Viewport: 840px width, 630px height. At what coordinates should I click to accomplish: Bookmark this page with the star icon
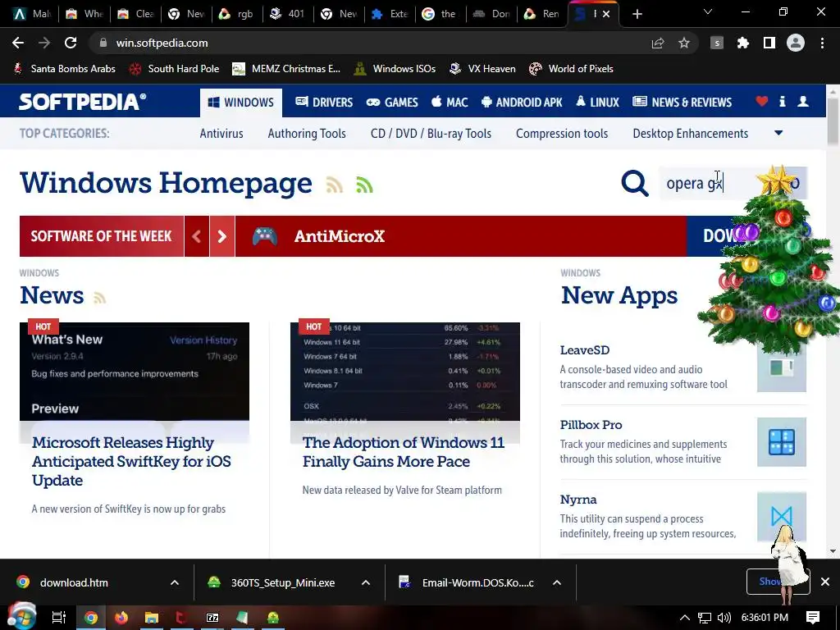(684, 43)
